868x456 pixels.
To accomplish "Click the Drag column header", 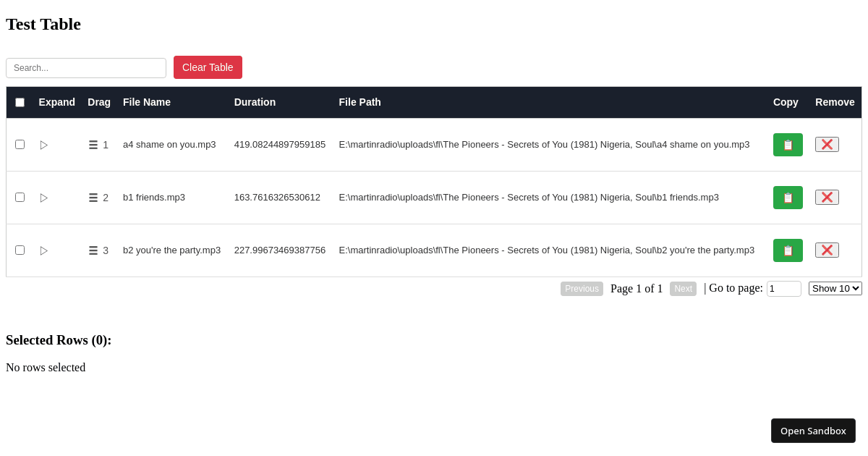I will 99,102.
